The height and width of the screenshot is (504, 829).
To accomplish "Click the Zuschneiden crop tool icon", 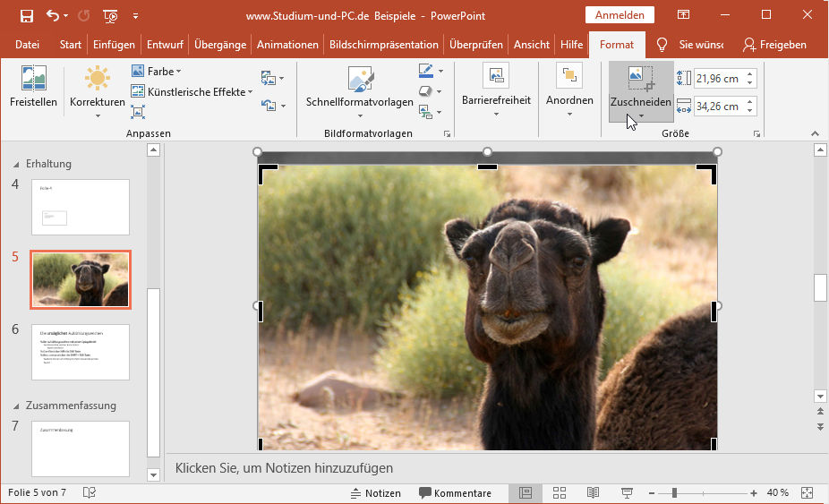I will 641,78.
